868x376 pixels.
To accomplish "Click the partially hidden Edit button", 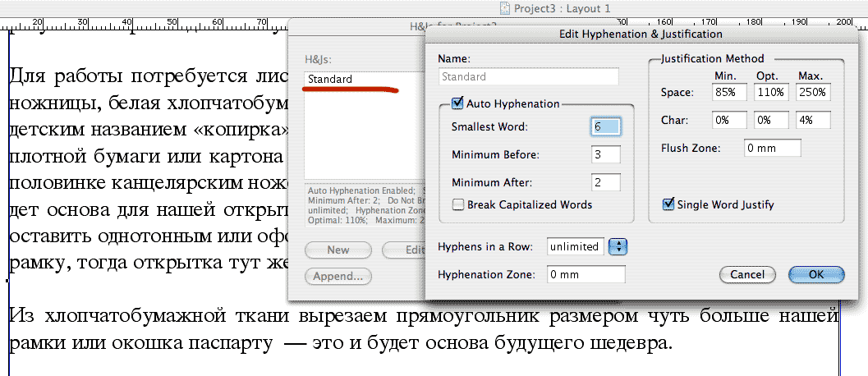I will click(x=404, y=250).
